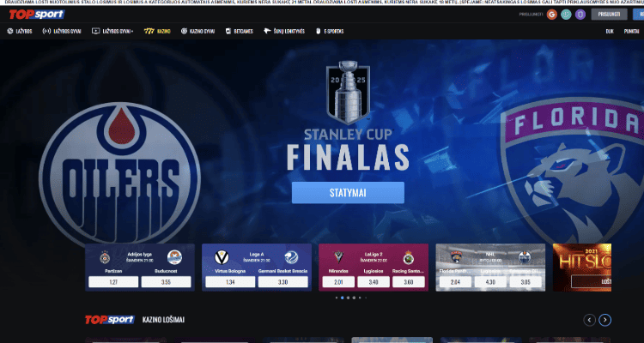Bet on Lygiosios at odds 3.40
This screenshot has height=343, width=644.
[x=374, y=282]
